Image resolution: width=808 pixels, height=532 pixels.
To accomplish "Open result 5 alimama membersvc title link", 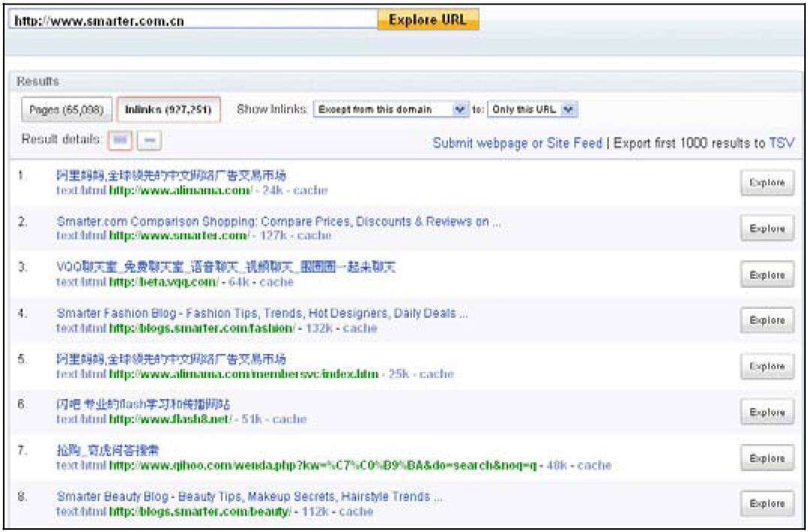I will click(x=171, y=359).
